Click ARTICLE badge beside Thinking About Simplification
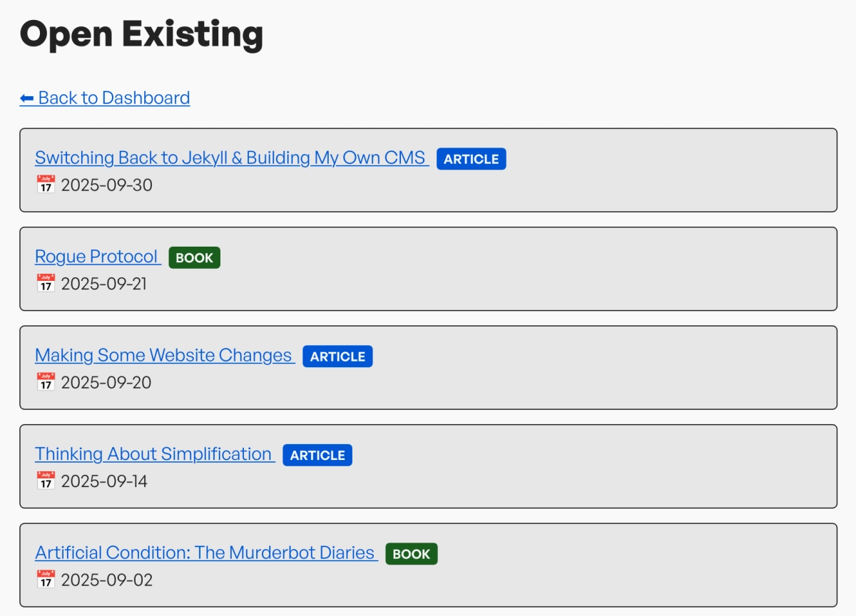The image size is (856, 616). pos(317,456)
